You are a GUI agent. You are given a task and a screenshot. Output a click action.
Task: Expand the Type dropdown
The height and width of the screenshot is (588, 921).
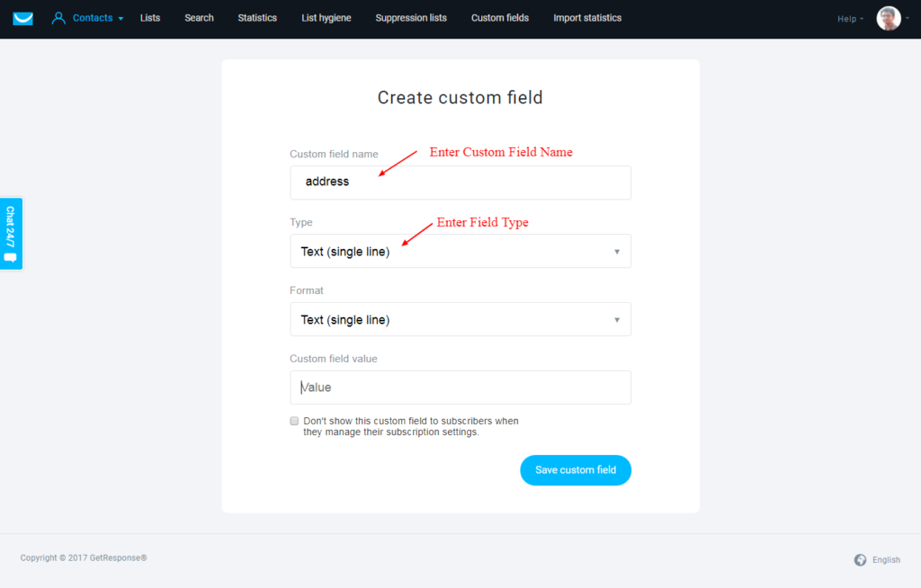[460, 252]
